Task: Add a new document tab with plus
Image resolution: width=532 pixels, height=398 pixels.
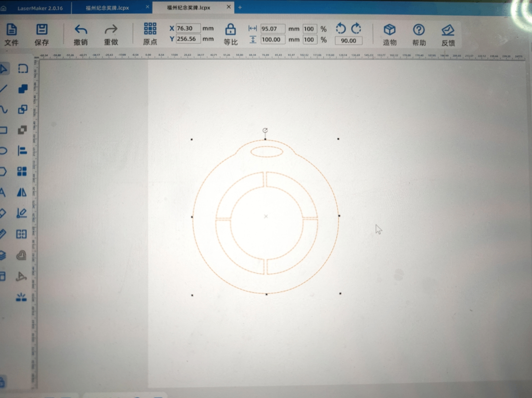Action: [240, 7]
